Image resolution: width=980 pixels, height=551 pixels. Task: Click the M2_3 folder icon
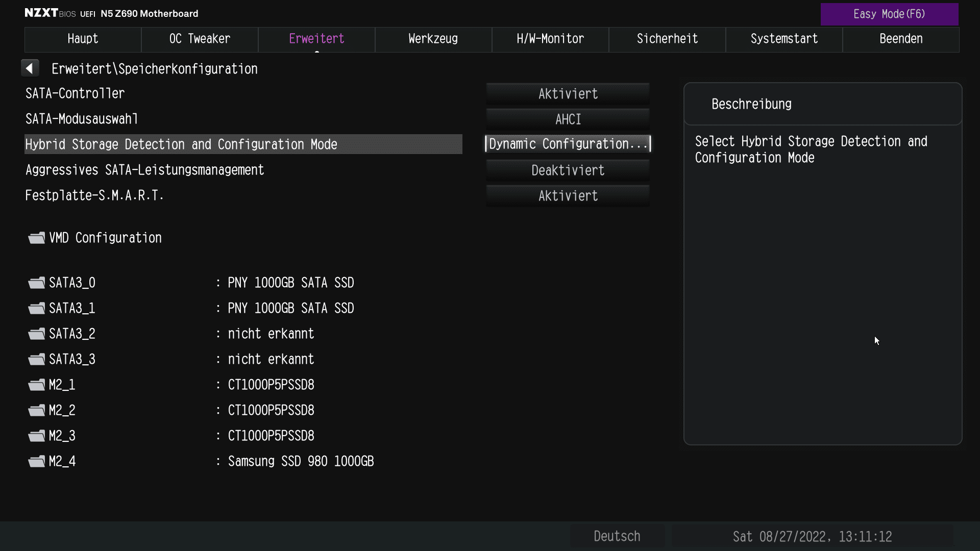[x=37, y=436]
